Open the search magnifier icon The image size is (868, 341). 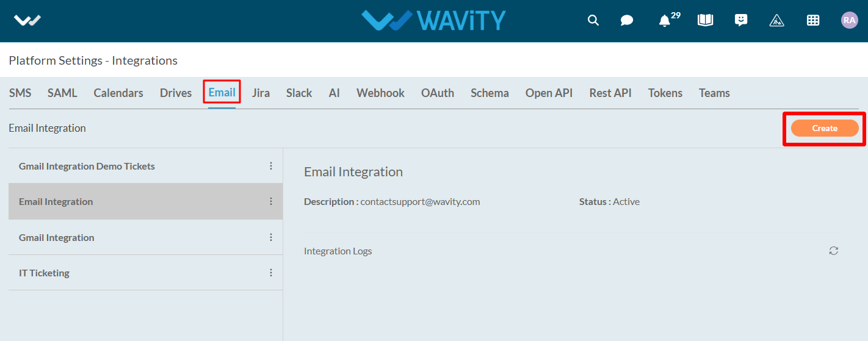click(x=593, y=20)
